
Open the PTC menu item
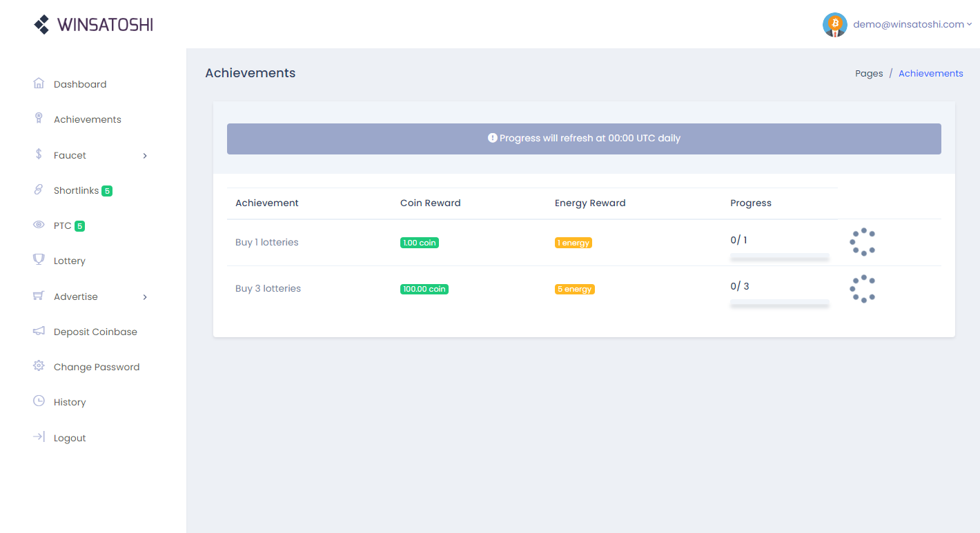coord(63,225)
